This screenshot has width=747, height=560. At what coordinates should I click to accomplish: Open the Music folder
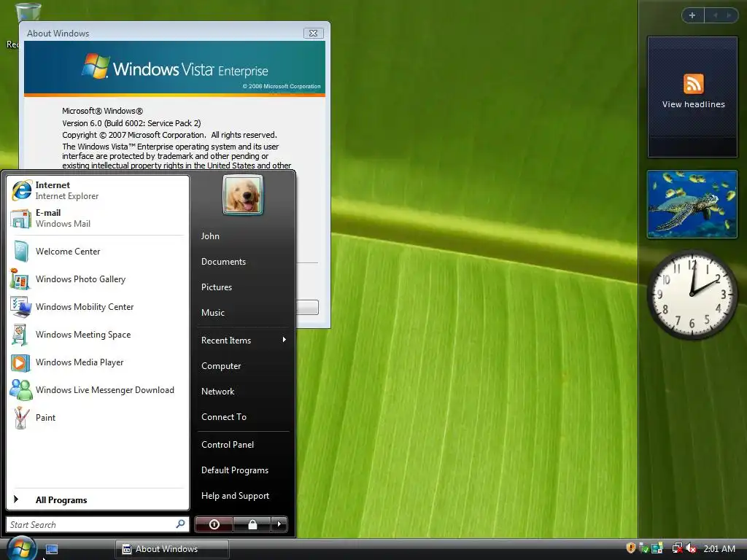[x=243, y=313]
